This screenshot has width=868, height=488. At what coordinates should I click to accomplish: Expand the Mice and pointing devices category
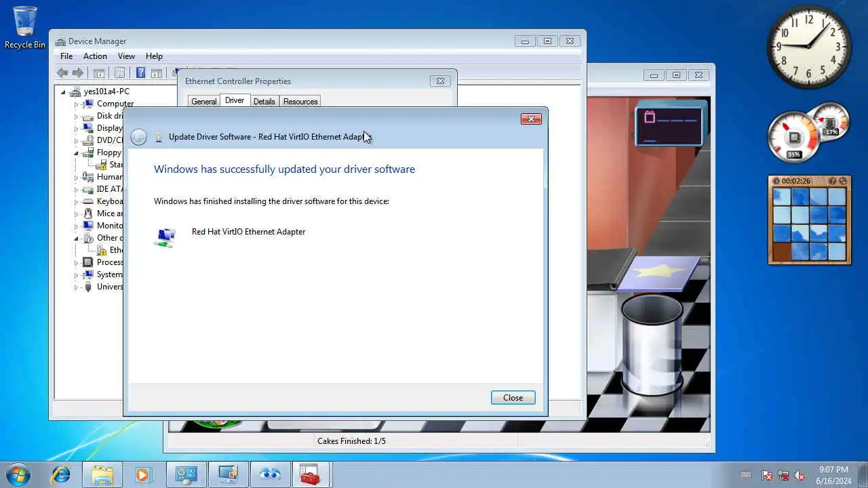pos(76,214)
